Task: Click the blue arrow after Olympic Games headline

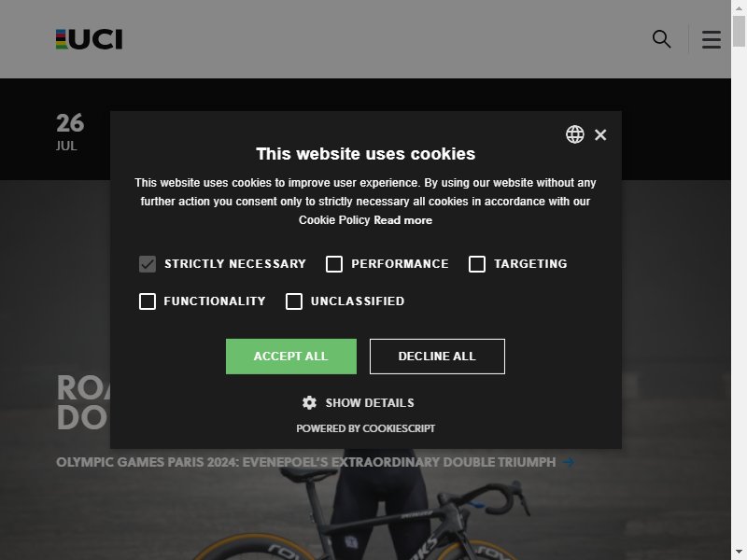Action: (x=569, y=462)
